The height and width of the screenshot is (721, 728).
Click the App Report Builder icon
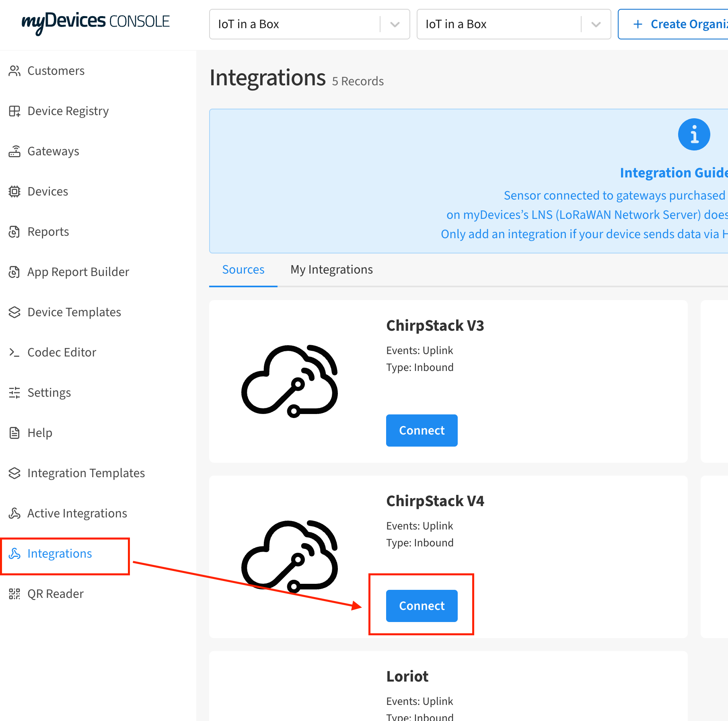click(14, 272)
